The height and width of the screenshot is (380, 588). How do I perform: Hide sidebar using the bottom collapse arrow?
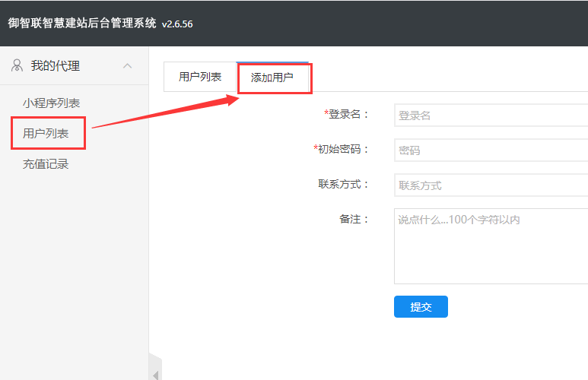tap(156, 374)
